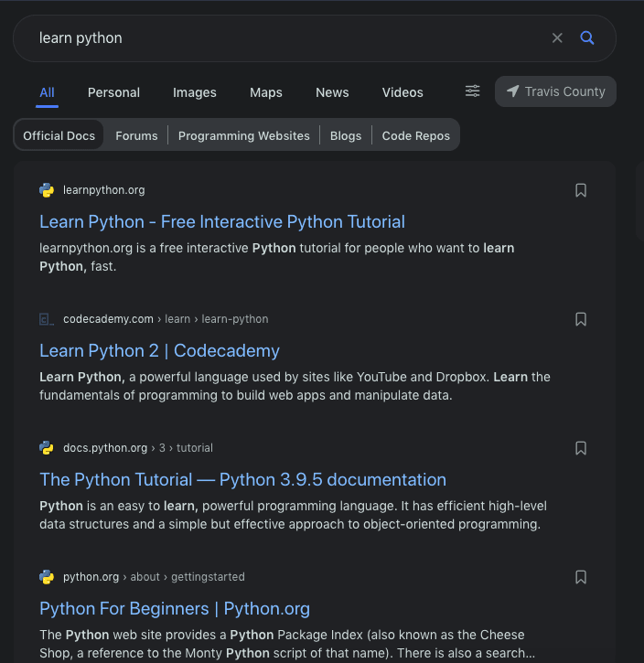The image size is (644, 663).
Task: Click the python.org about gettingstarted breadcrumb
Action: [x=154, y=577]
